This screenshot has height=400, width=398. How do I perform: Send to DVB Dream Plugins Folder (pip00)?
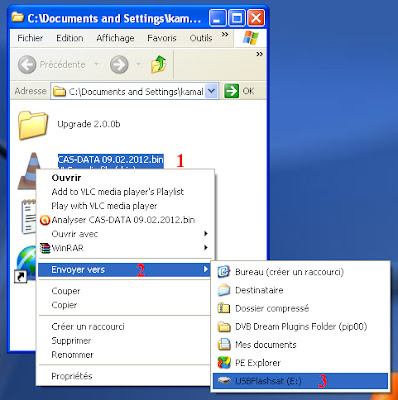pyautogui.click(x=300, y=326)
